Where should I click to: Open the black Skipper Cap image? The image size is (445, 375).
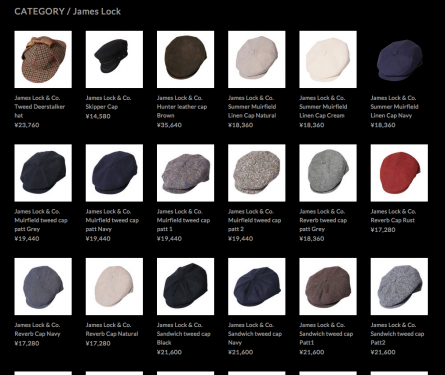tap(114, 59)
